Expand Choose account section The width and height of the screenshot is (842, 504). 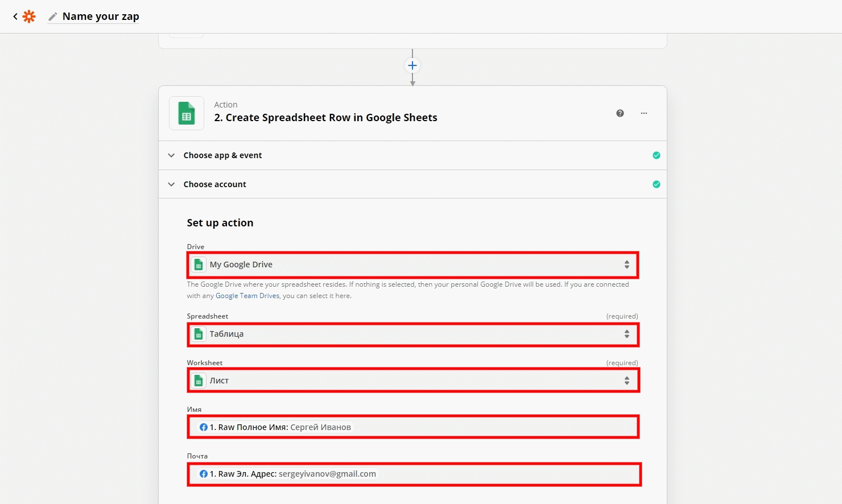(x=412, y=184)
